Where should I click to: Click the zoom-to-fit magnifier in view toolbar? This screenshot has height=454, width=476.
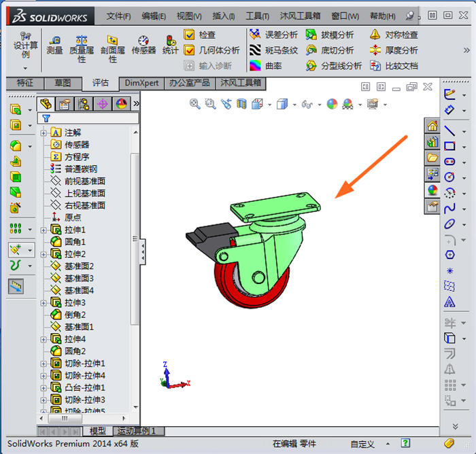pyautogui.click(x=195, y=104)
